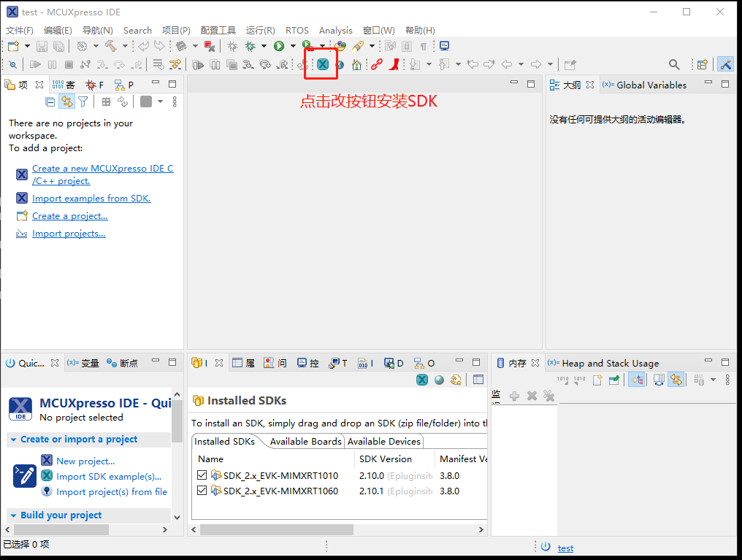Click the house Welcome icon in toolbar

click(x=357, y=64)
